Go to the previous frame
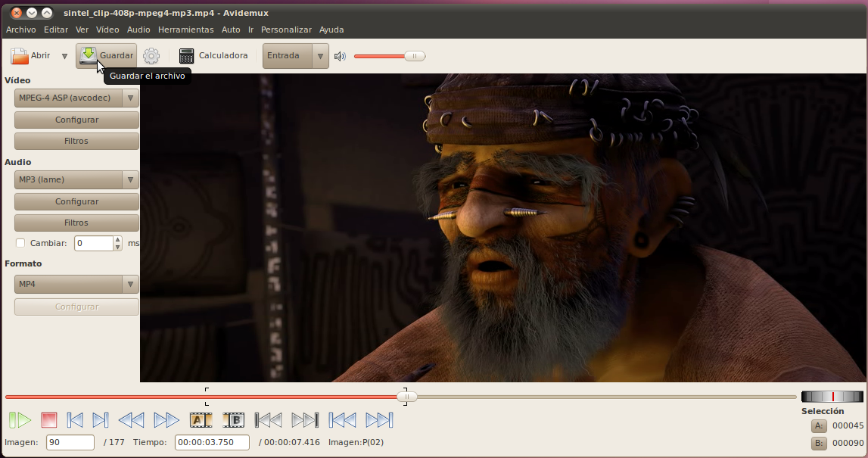This screenshot has width=868, height=458. pos(75,420)
